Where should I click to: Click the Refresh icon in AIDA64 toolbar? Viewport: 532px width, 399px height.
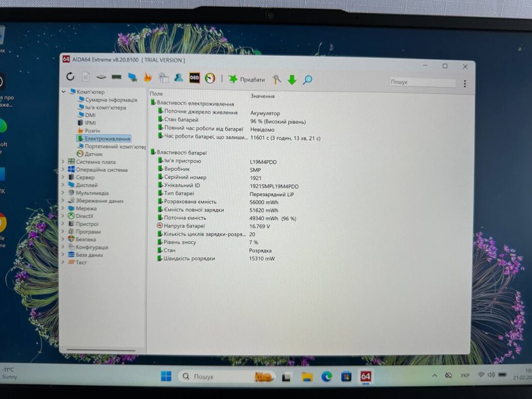tap(70, 77)
